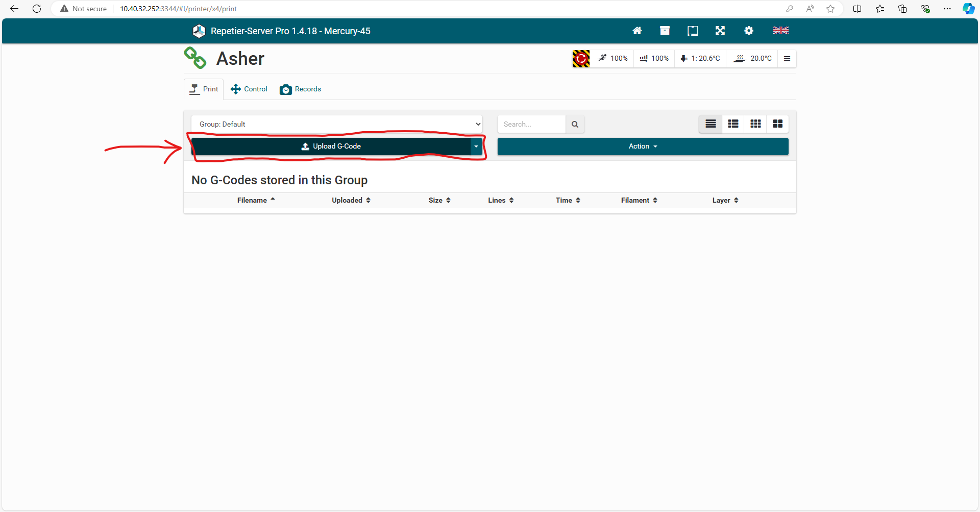Open bed temperature 20.0°C control

coord(752,59)
